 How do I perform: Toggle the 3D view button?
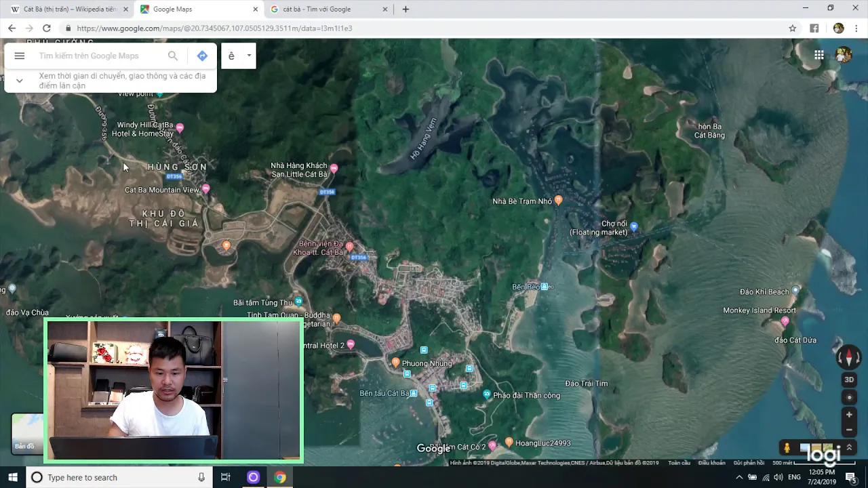pos(849,380)
